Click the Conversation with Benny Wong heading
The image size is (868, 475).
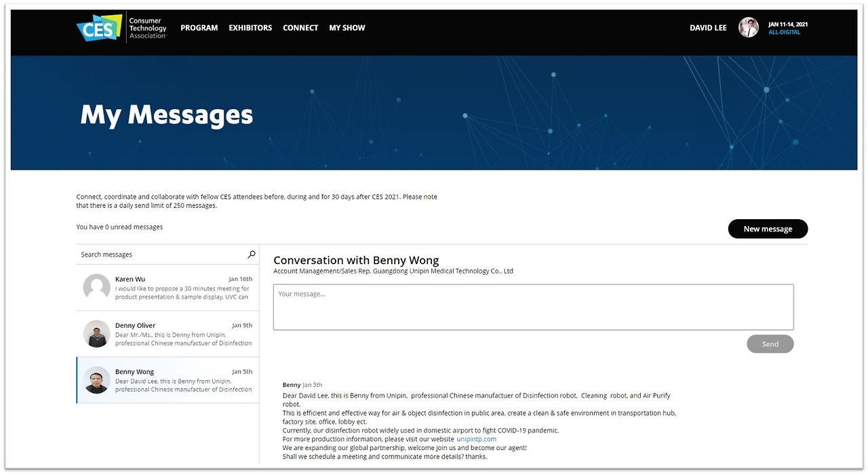pyautogui.click(x=356, y=261)
